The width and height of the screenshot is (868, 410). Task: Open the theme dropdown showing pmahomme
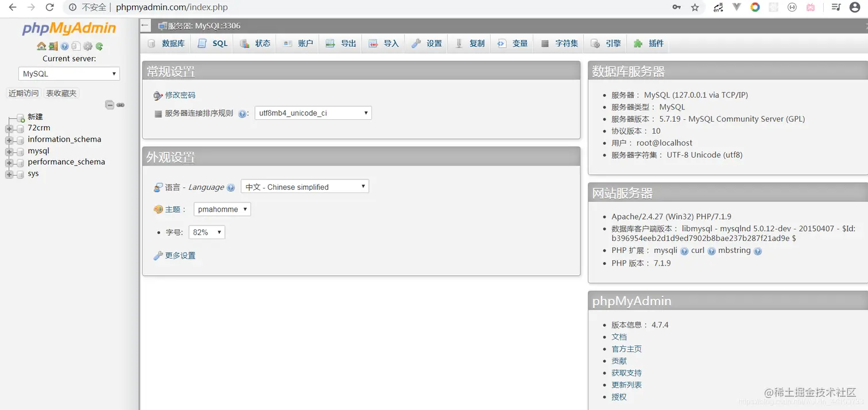coord(222,209)
